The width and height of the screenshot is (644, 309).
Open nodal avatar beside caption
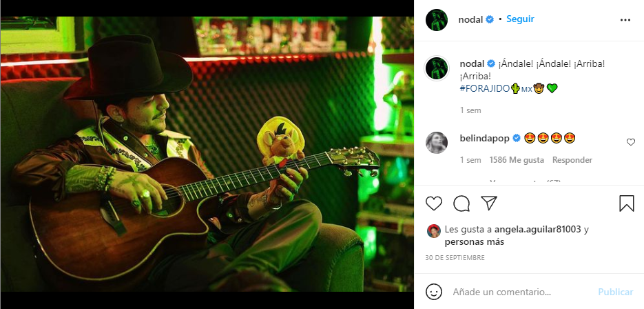(x=437, y=68)
